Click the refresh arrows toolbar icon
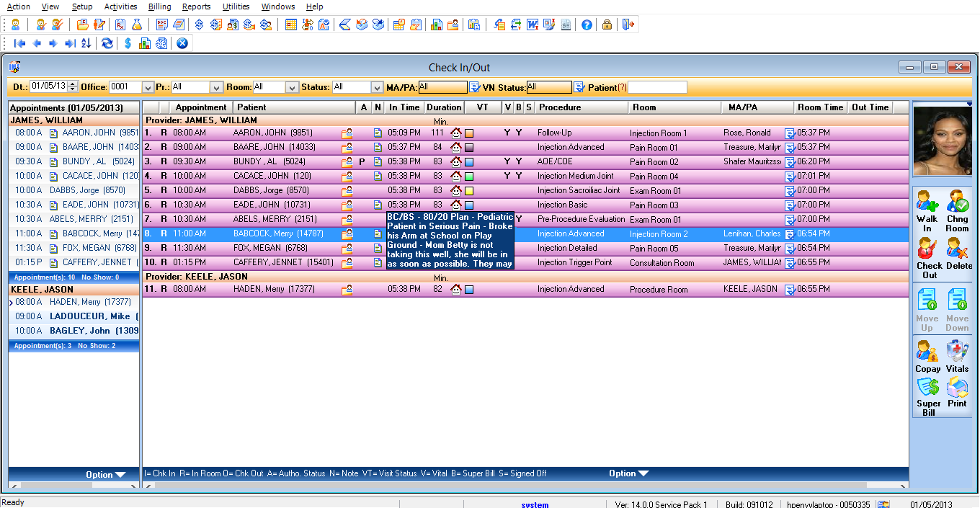This screenshot has width=980, height=508. pos(107,43)
